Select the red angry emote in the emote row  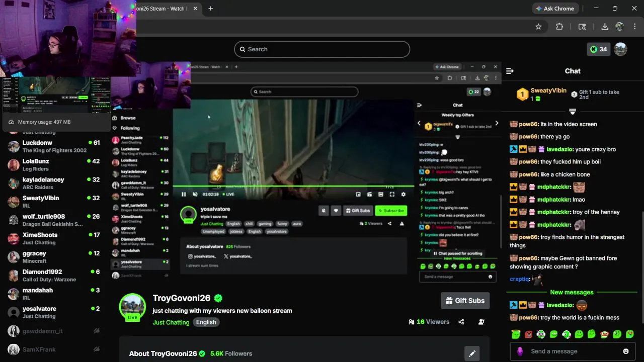(528, 334)
